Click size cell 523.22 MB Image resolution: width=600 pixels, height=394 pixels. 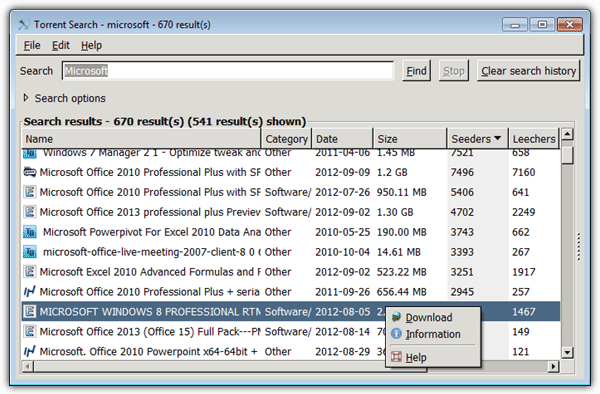(401, 272)
